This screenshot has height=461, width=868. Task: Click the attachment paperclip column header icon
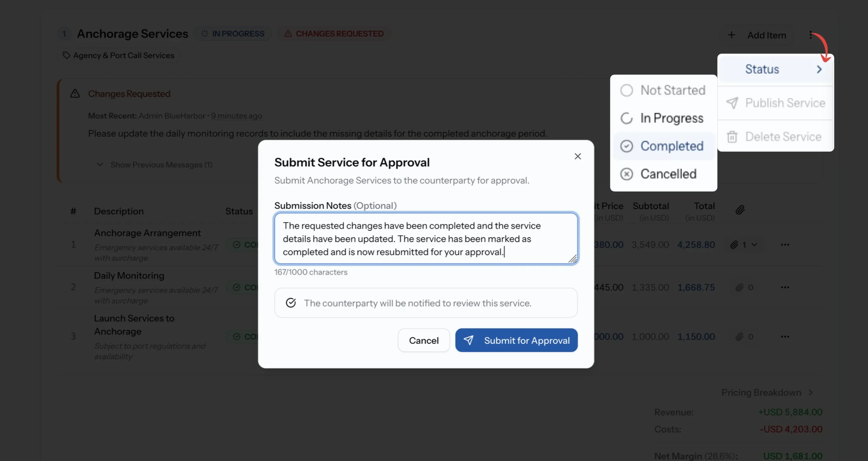click(x=740, y=210)
